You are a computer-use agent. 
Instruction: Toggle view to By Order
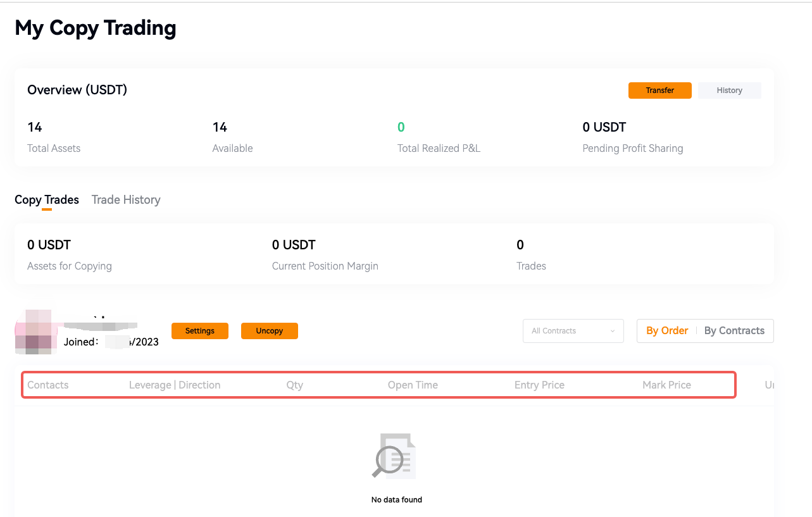[667, 331]
